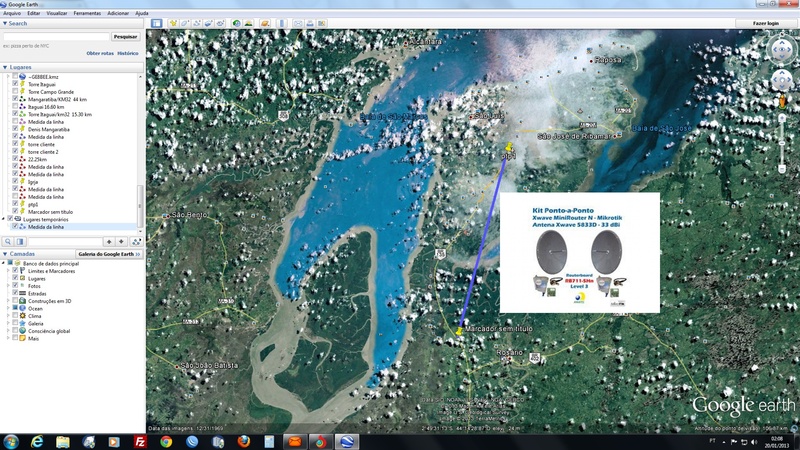Uncheck Denis Mangaratiba checkbox
This screenshot has height=450, width=800.
coord(15,129)
